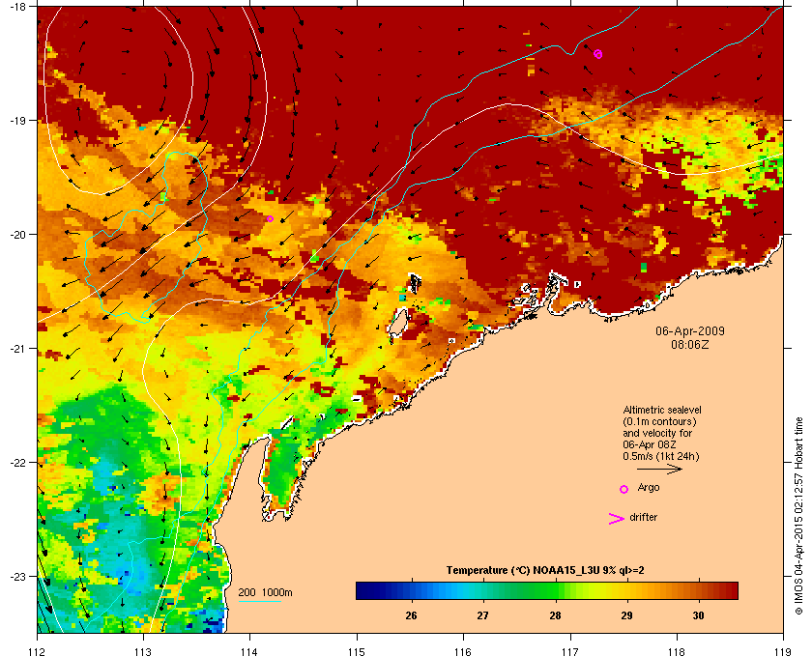The height and width of the screenshot is (657, 812).
Task: Click the -20 latitude axis label
Action: [19, 234]
